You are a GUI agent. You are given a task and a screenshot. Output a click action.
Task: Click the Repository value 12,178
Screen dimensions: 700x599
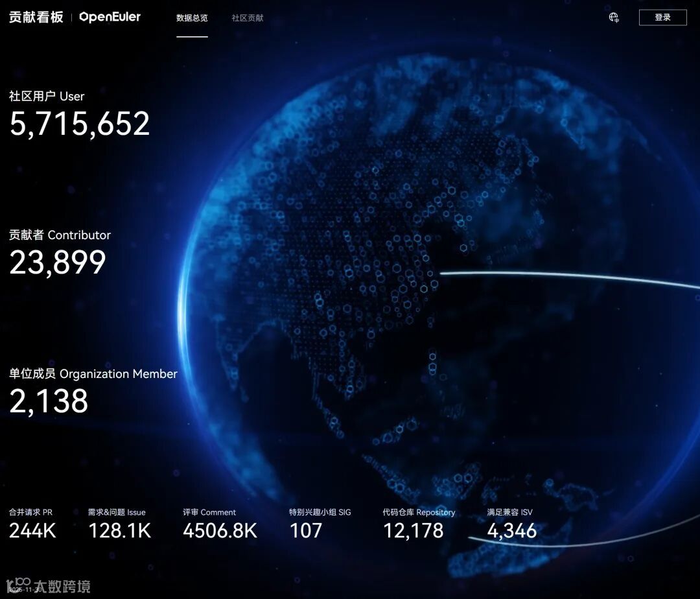pyautogui.click(x=414, y=531)
